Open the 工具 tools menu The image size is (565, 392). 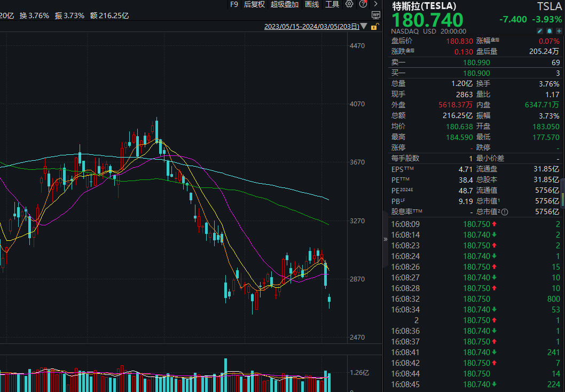(332, 4)
